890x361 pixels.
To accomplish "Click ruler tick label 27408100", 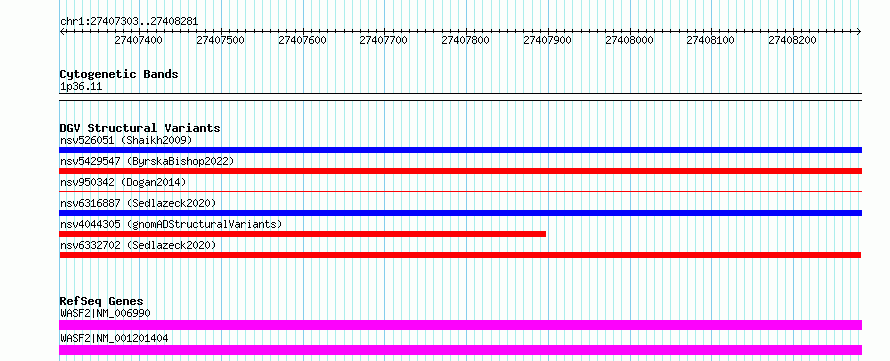I will click(711, 40).
